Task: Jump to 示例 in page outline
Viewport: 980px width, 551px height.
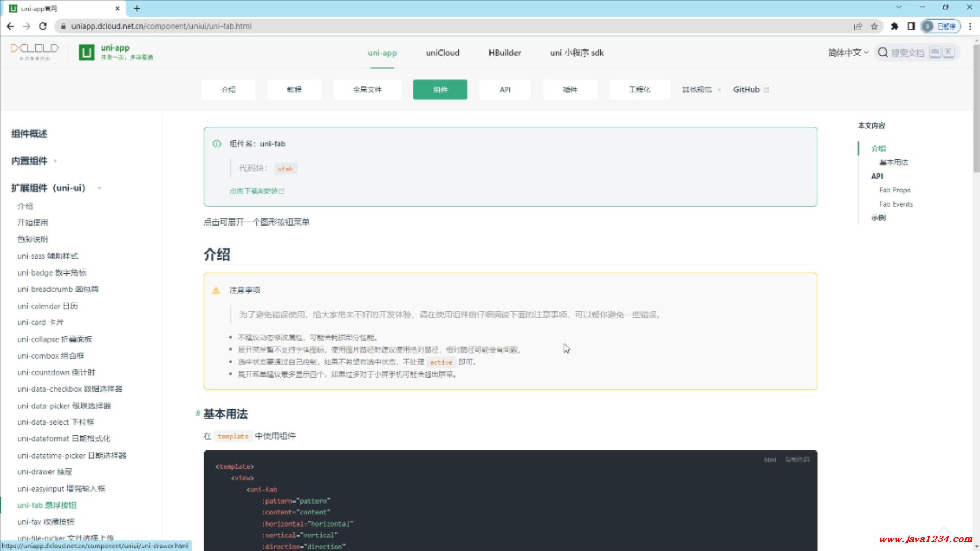Action: (878, 218)
